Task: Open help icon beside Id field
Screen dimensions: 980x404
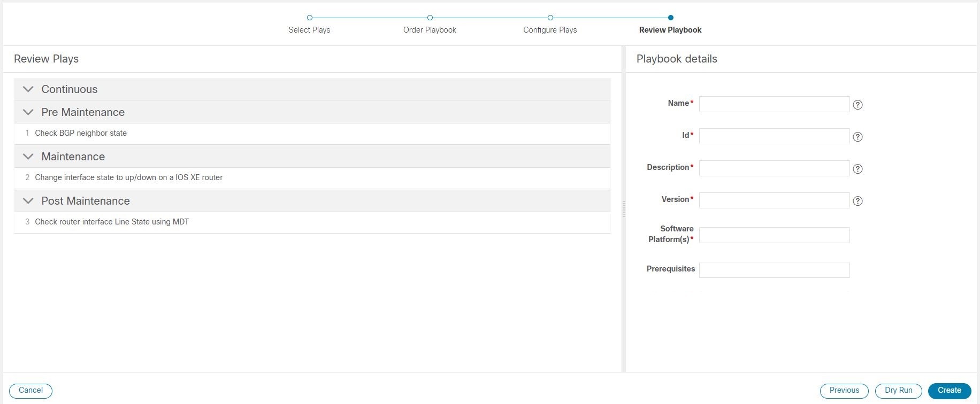Action: click(x=857, y=137)
